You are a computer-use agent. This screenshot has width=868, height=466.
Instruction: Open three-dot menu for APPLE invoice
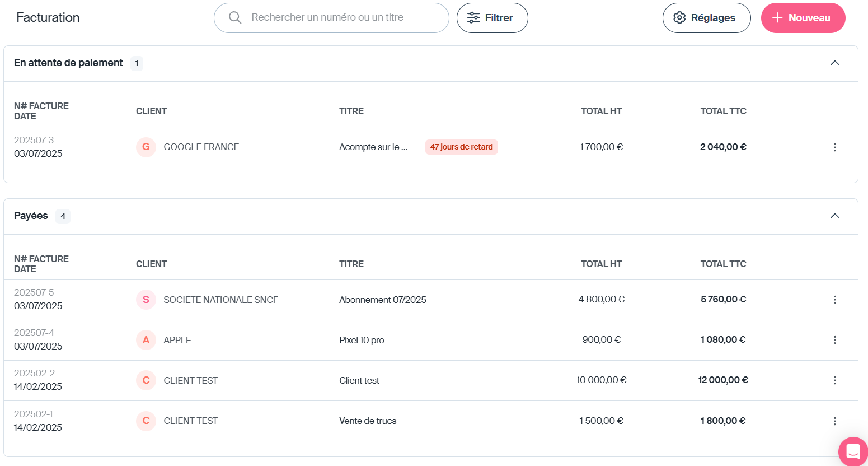point(834,340)
